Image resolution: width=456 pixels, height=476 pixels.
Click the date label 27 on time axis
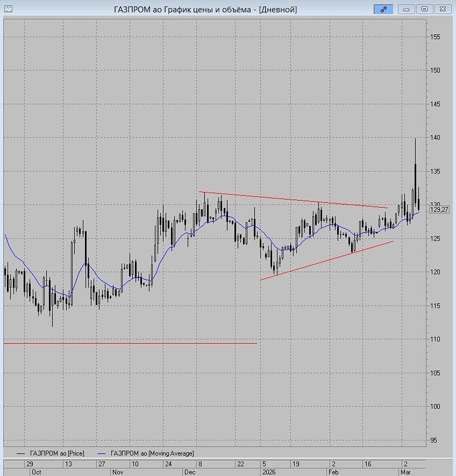coord(102,464)
